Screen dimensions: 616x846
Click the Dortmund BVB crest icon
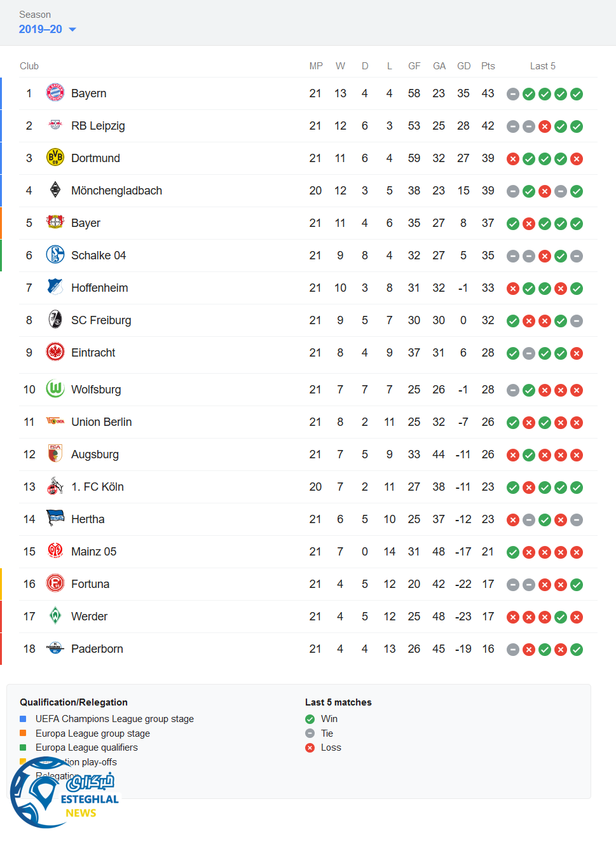pyautogui.click(x=55, y=158)
